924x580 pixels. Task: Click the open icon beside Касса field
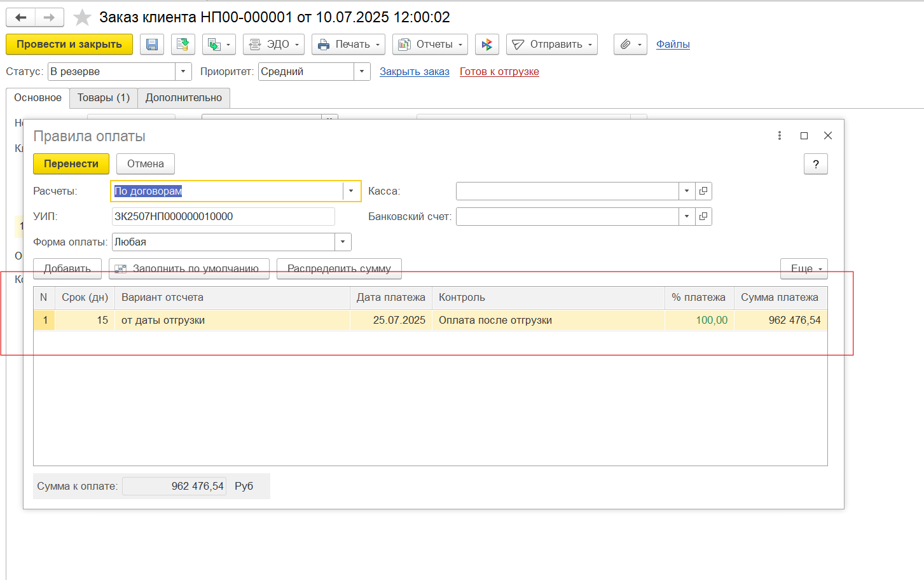point(703,191)
